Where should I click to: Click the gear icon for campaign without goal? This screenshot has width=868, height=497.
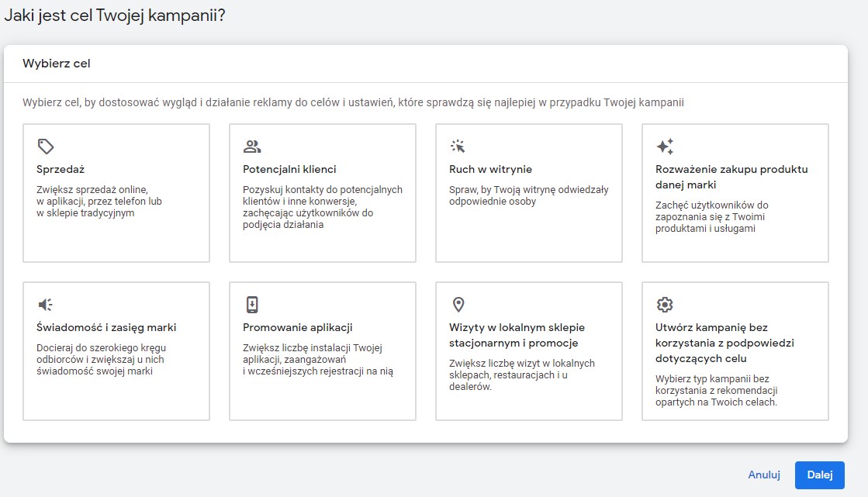664,304
